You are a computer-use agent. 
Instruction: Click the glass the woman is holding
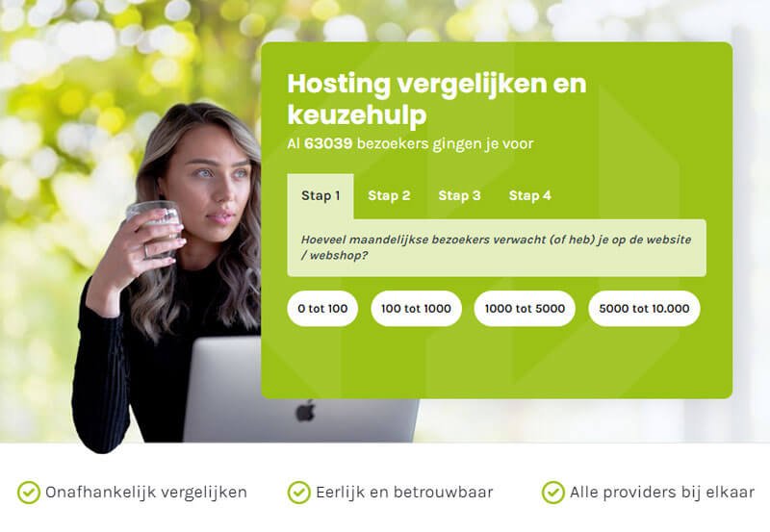click(153, 227)
